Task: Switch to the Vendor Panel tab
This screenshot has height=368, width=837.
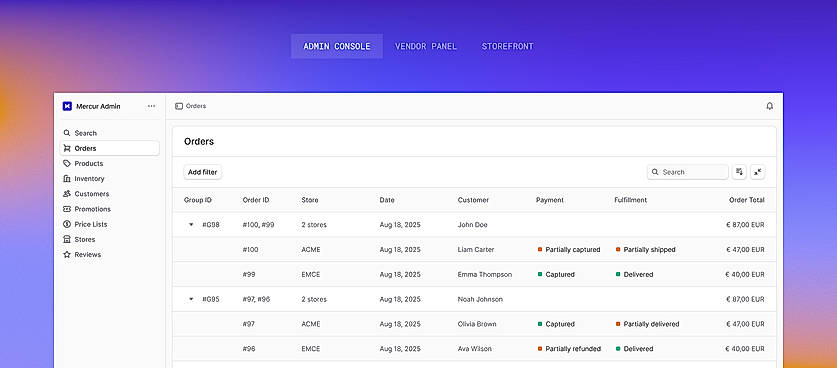Action: [426, 46]
